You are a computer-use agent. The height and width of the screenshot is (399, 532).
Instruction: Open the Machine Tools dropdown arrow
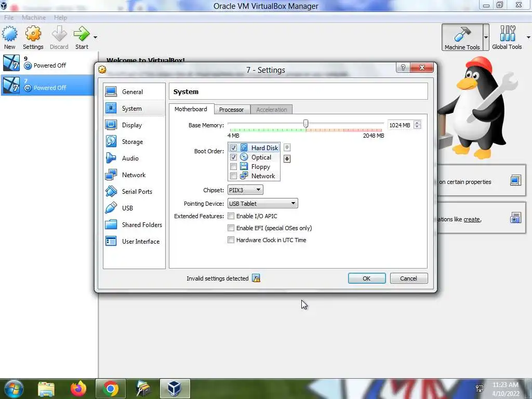486,37
